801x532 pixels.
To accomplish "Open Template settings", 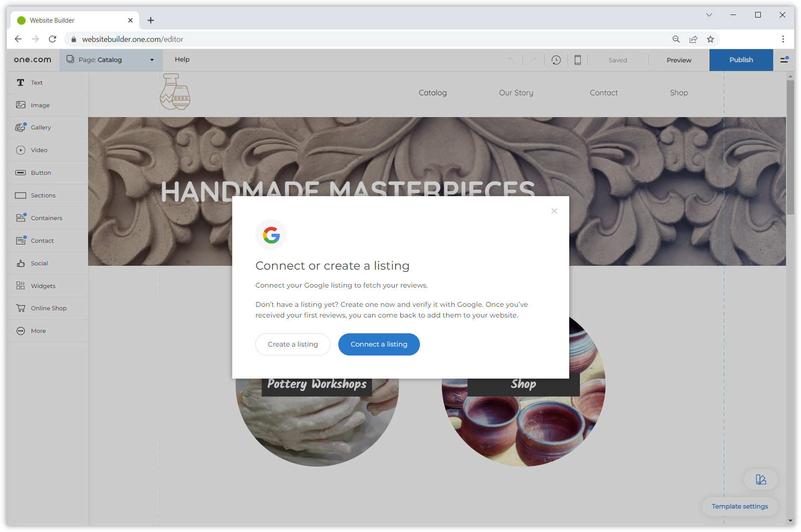I will (x=739, y=506).
